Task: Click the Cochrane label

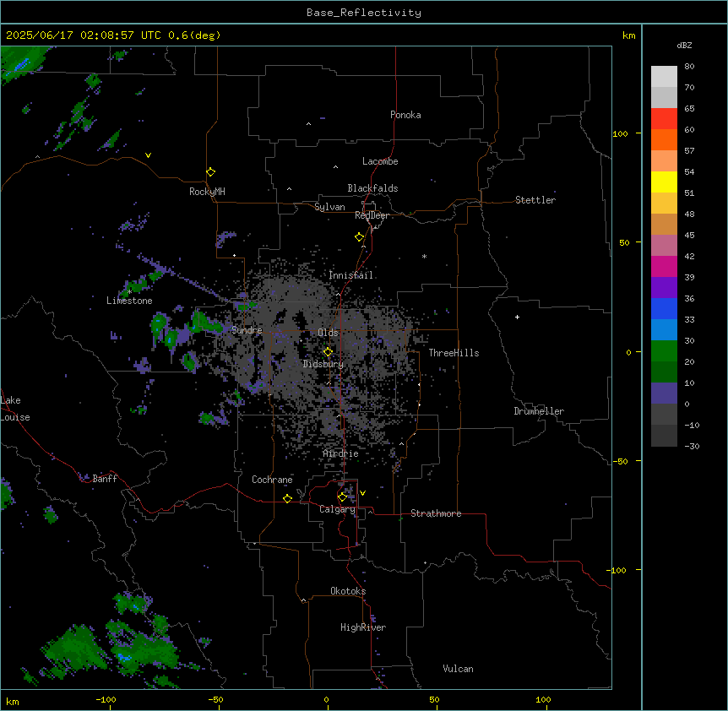Action: tap(272, 480)
